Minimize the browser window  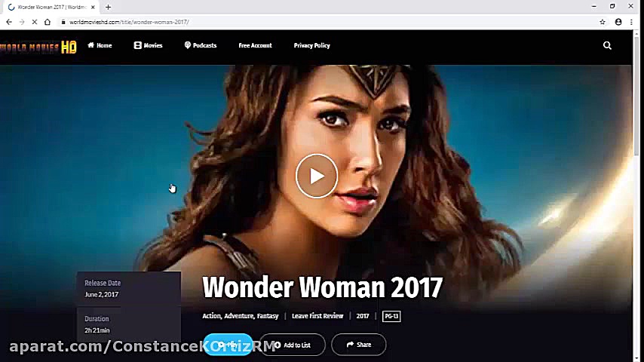[594, 7]
